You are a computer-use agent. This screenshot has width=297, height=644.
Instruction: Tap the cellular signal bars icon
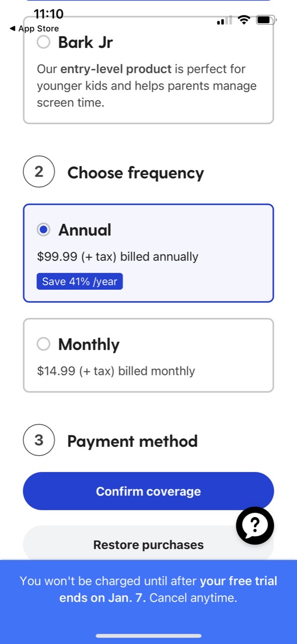pos(224,21)
